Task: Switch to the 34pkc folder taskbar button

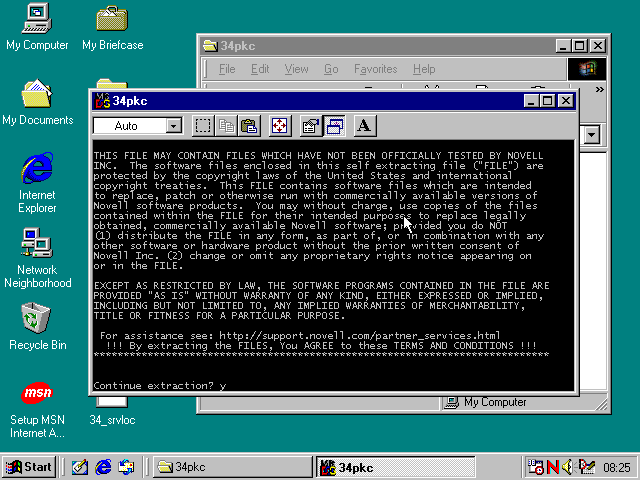Action: click(x=233, y=467)
